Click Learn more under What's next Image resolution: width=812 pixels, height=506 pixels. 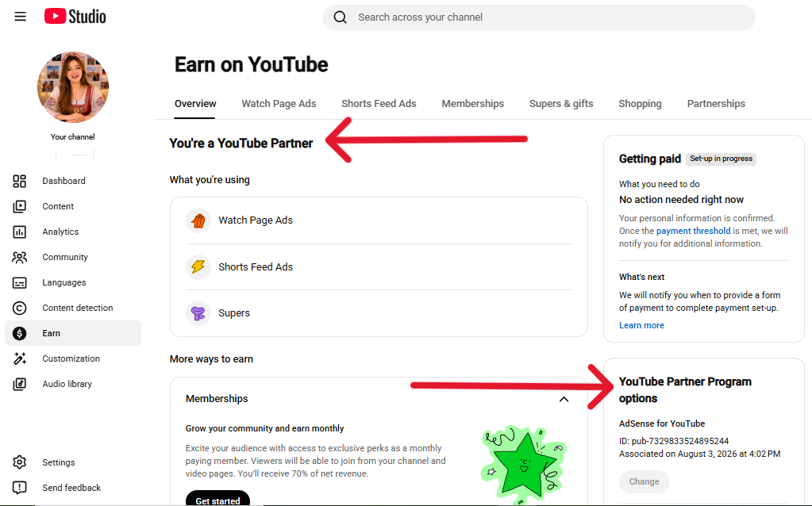click(x=641, y=325)
